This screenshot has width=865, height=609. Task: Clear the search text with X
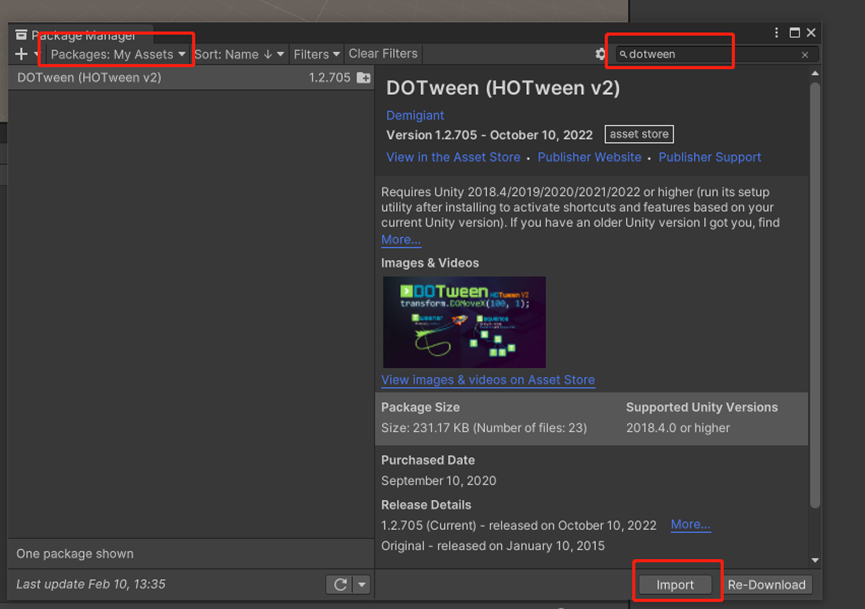(805, 55)
